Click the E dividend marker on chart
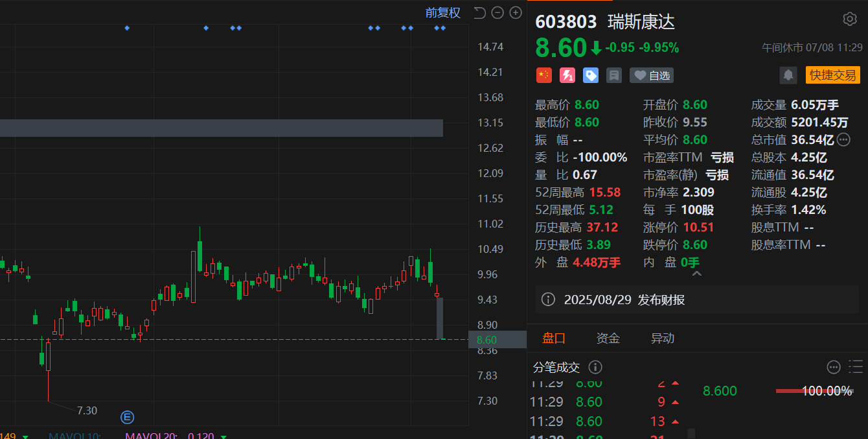This screenshot has width=868, height=439. (127, 418)
